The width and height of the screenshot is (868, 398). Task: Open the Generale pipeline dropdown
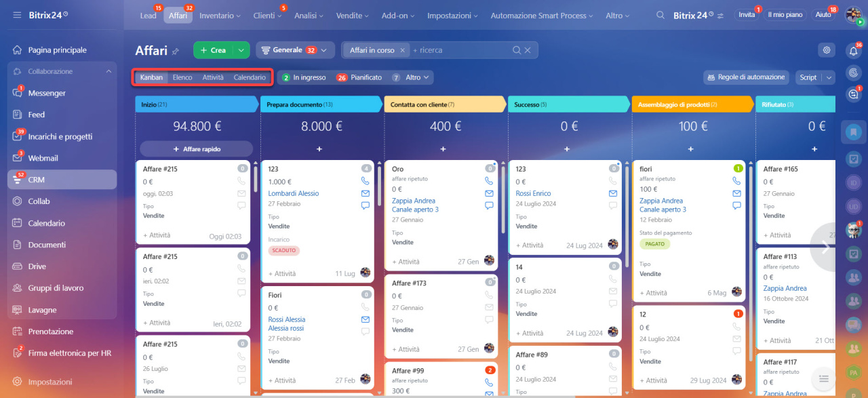295,50
